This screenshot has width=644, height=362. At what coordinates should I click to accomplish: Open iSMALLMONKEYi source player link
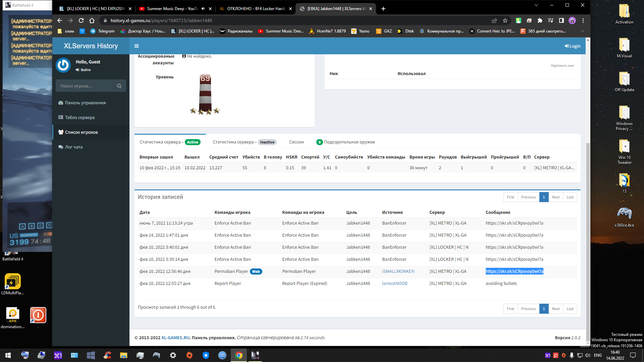point(398,271)
